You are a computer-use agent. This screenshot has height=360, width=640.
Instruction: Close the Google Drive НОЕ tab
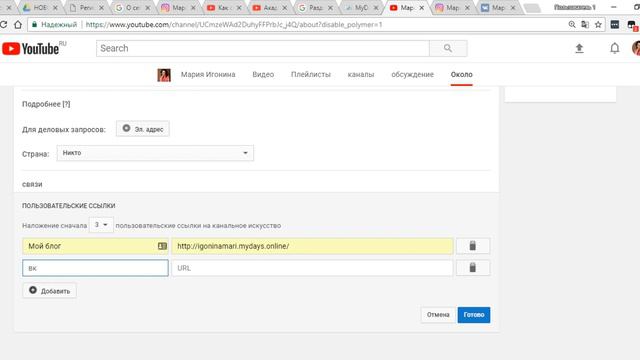(55, 8)
